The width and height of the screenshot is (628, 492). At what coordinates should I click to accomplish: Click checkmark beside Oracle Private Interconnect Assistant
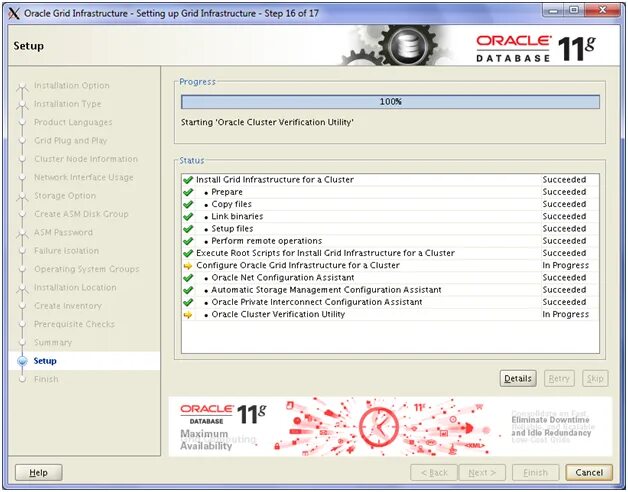188,302
